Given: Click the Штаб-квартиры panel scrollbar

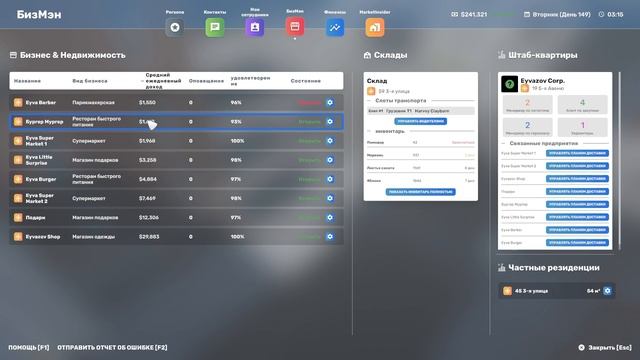Looking at the screenshot, I should (620, 161).
